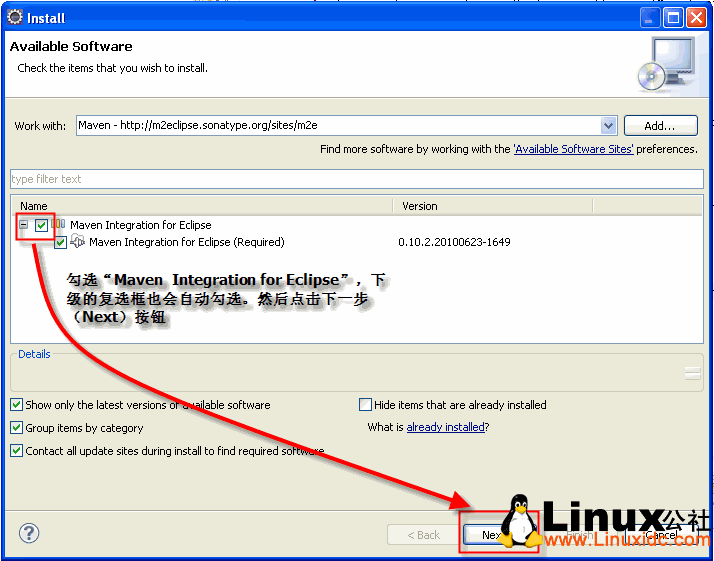Minimize the Install dialog window
This screenshot has height=561, width=714.
pos(650,17)
